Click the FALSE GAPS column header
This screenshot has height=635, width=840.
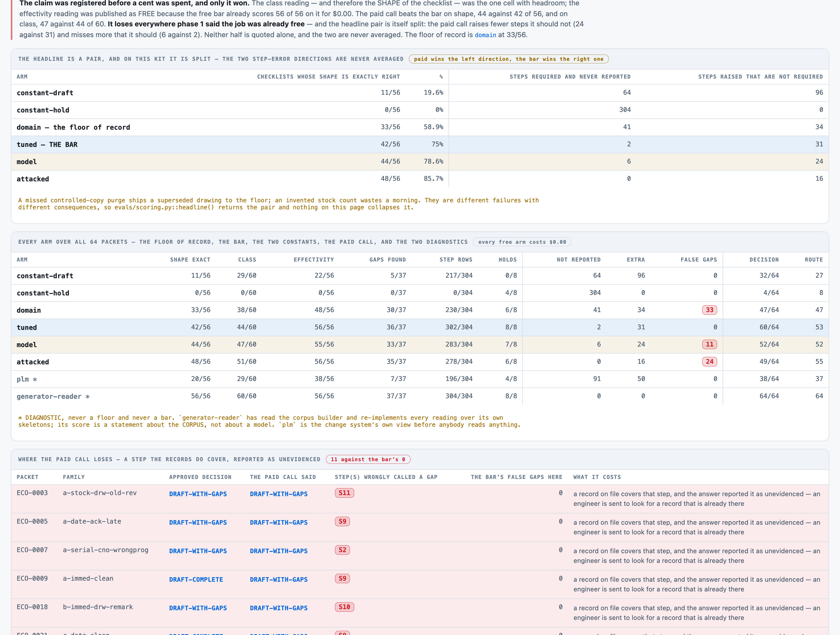698,260
